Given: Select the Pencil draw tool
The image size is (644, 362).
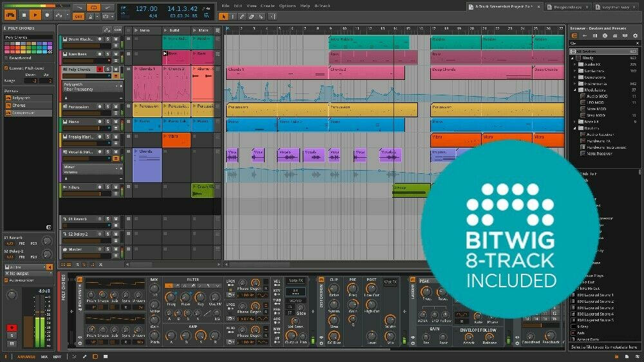Looking at the screenshot, I should [x=242, y=17].
